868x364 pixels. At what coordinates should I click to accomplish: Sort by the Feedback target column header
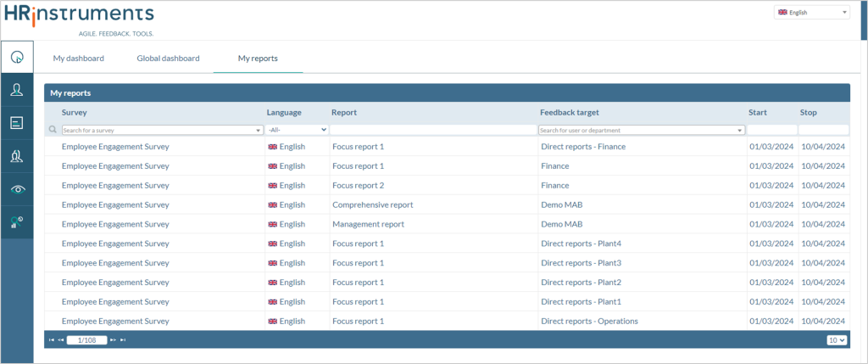pos(570,113)
